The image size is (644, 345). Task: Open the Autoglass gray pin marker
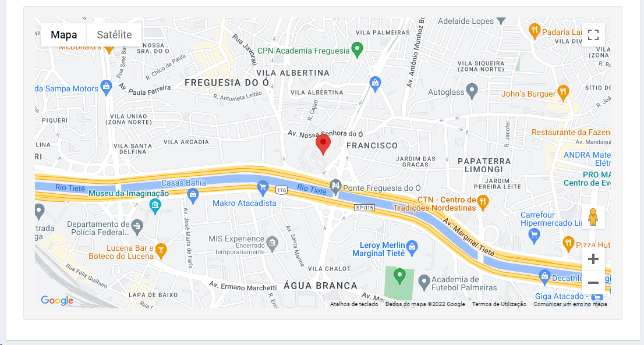point(472,91)
